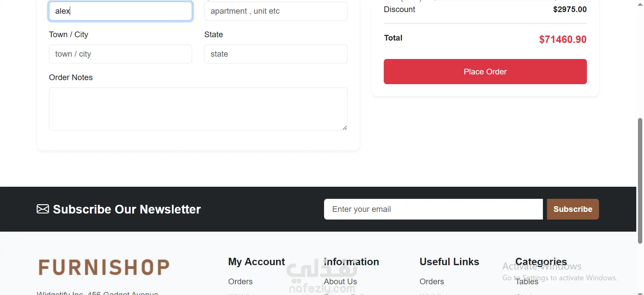Viewport: 644px width, 295px height.
Task: Click the Order Notes label
Action: [x=71, y=77]
